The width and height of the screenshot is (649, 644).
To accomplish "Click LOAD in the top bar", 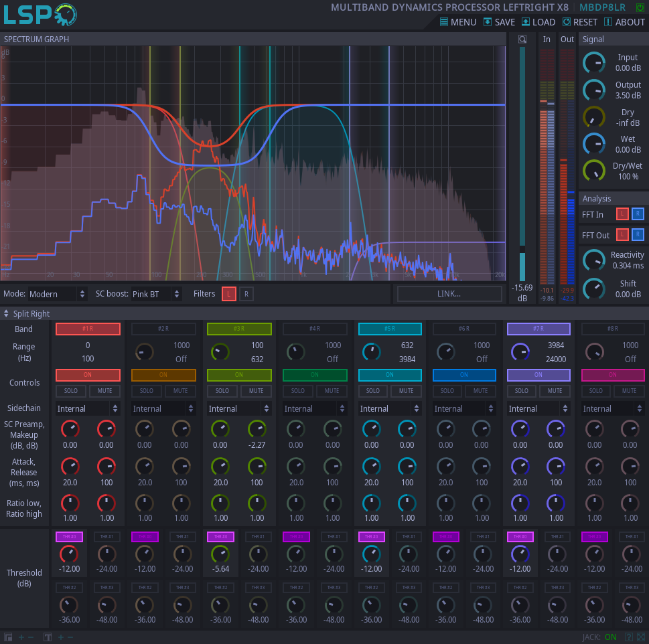I will point(538,22).
